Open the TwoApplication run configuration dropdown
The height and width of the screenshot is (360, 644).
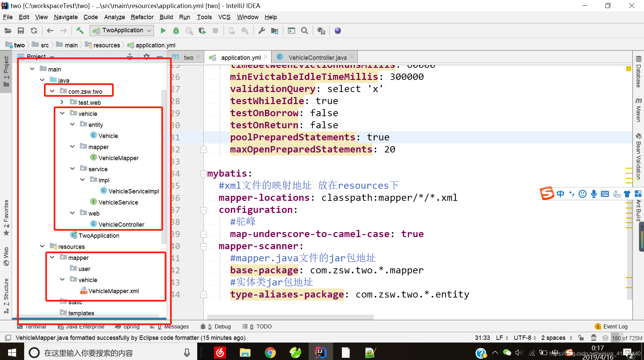(x=122, y=31)
